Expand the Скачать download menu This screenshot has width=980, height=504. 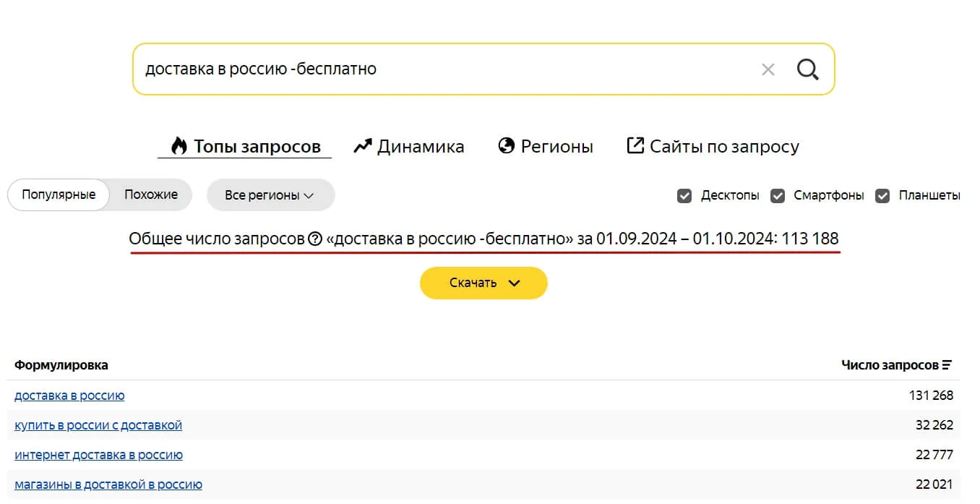click(483, 283)
